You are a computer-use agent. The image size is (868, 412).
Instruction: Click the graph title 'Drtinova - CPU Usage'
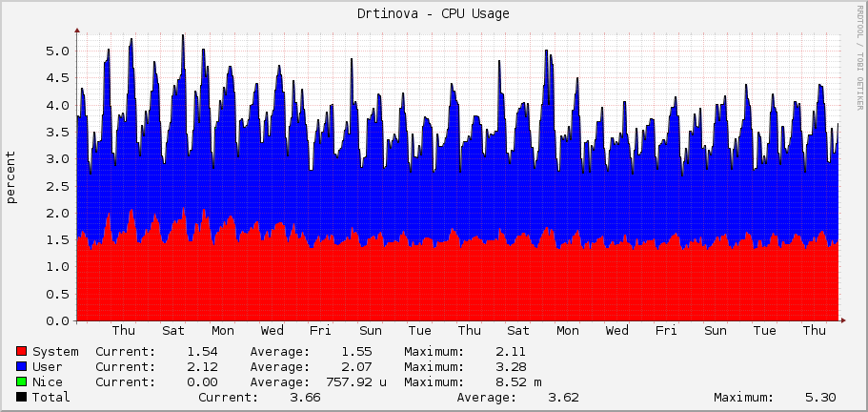pyautogui.click(x=433, y=14)
